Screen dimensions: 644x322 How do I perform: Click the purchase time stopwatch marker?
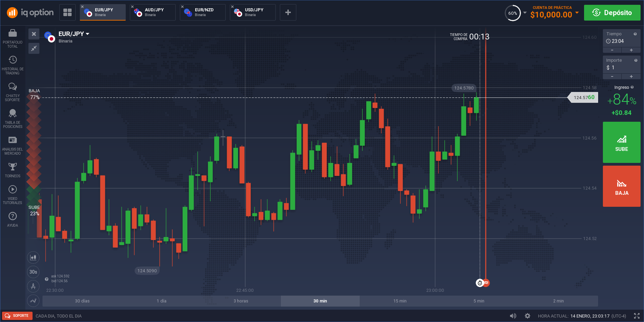tap(480, 283)
